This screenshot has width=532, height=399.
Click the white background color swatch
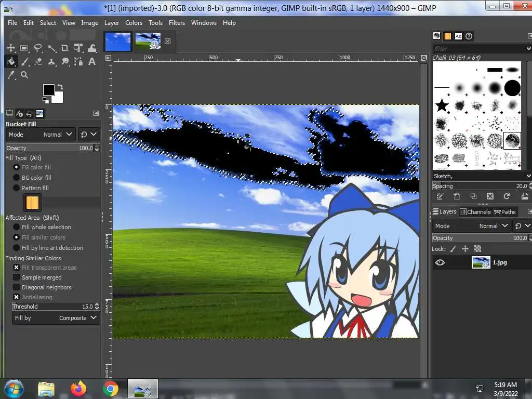(x=58, y=98)
